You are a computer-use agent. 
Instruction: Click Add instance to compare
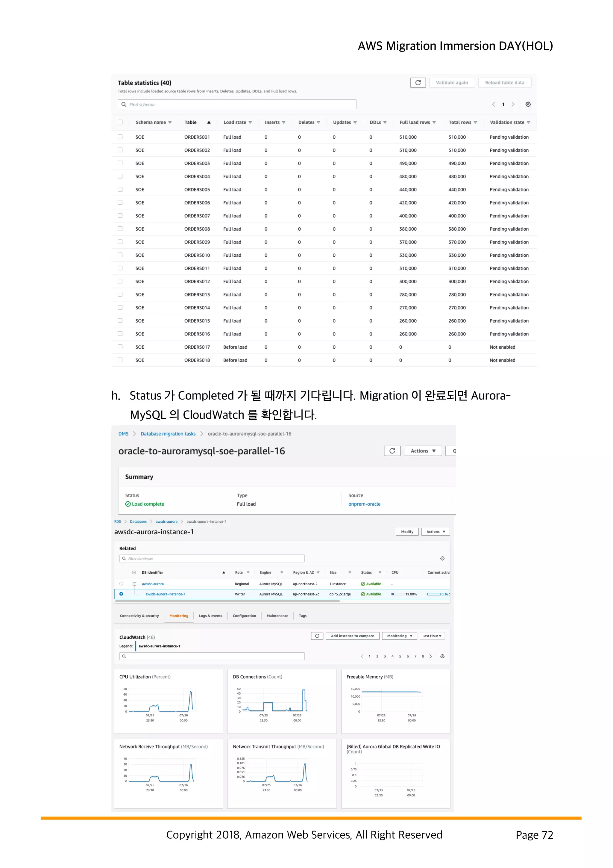(352, 636)
